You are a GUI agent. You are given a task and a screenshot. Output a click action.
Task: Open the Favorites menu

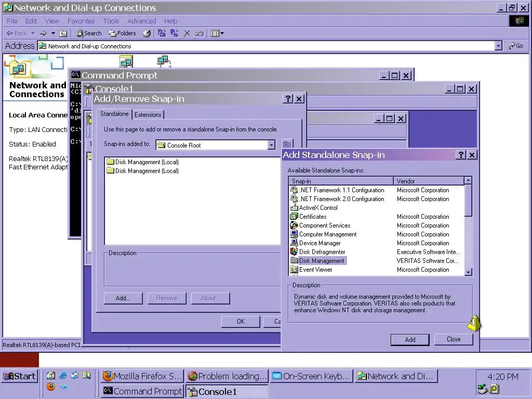(81, 21)
